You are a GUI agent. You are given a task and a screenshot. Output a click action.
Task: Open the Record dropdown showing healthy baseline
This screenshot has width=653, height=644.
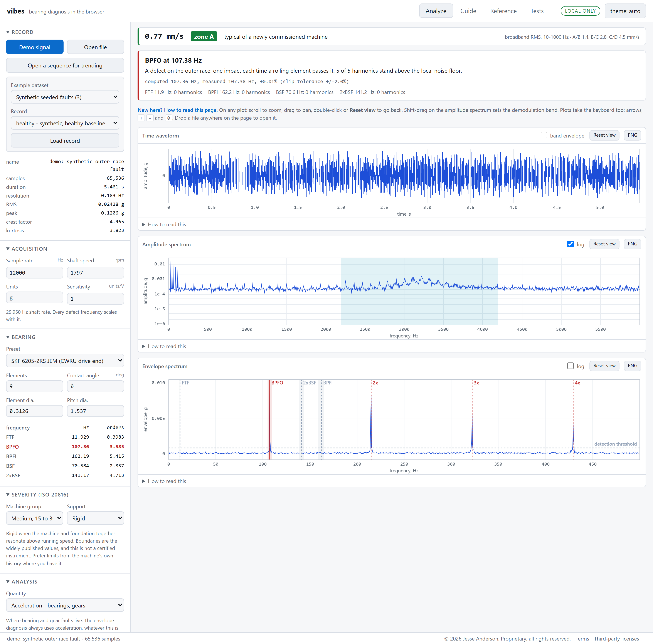(x=65, y=123)
